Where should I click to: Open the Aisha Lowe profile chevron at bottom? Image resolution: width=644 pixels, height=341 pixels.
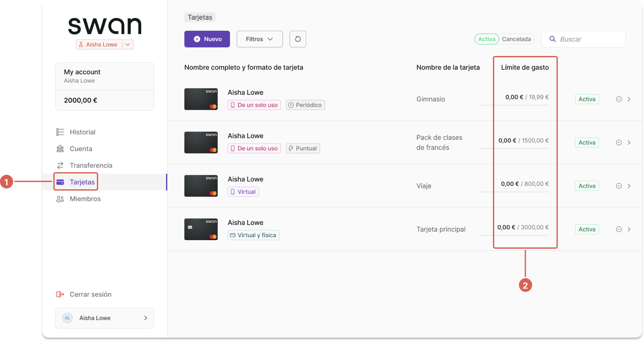[x=145, y=318]
